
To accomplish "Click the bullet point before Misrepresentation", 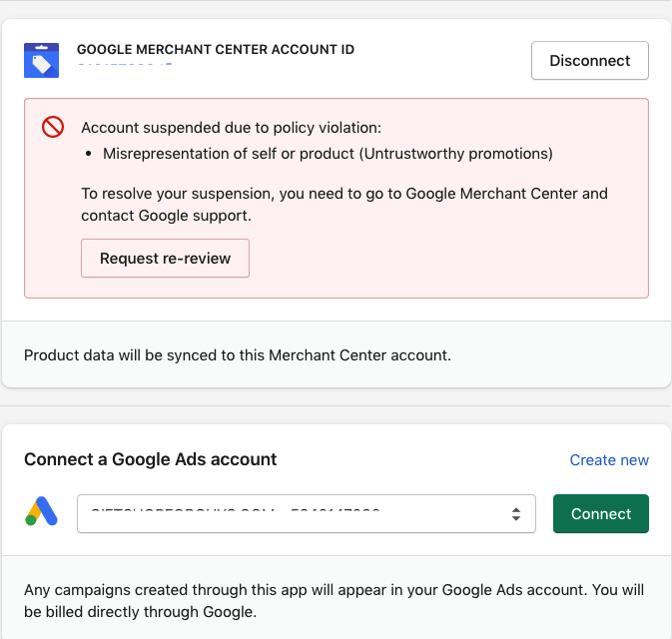I will tap(91, 154).
